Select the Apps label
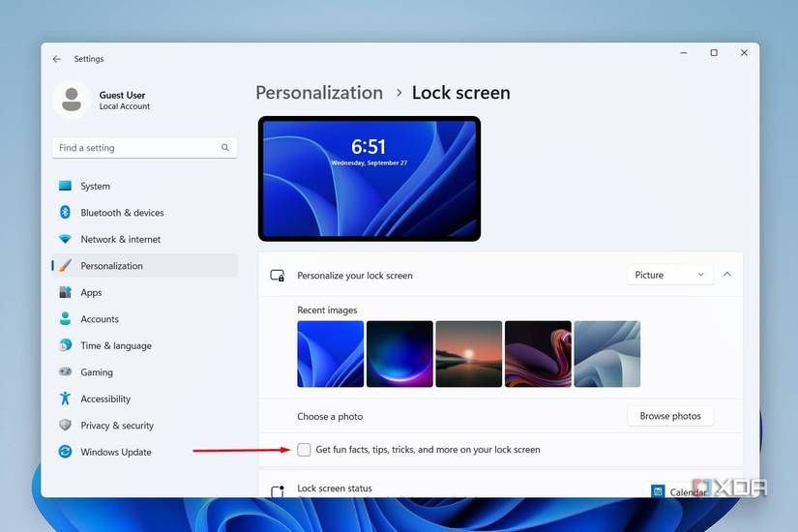Viewport: 798px width, 532px height. click(x=91, y=293)
